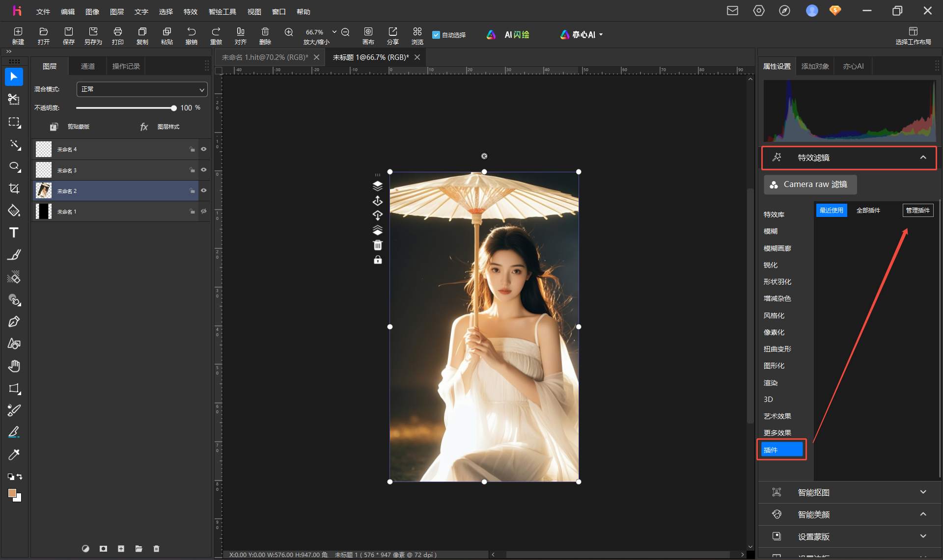943x560 pixels.
Task: Select the Brush tool
Action: pyautogui.click(x=14, y=255)
